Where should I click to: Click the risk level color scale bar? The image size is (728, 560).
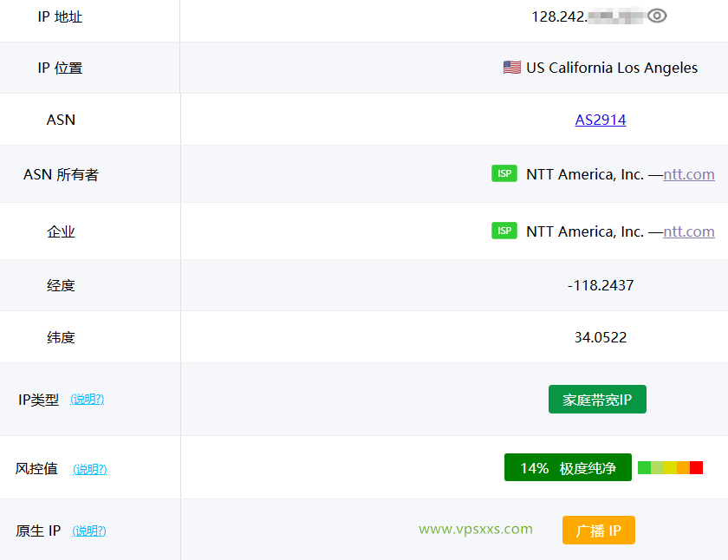(x=670, y=467)
